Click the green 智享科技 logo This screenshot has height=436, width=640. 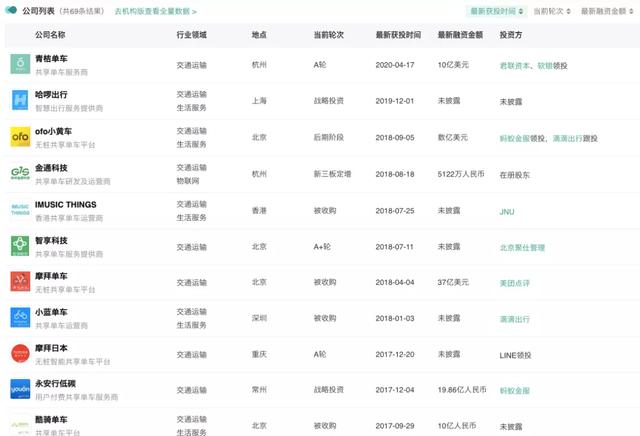(x=20, y=246)
